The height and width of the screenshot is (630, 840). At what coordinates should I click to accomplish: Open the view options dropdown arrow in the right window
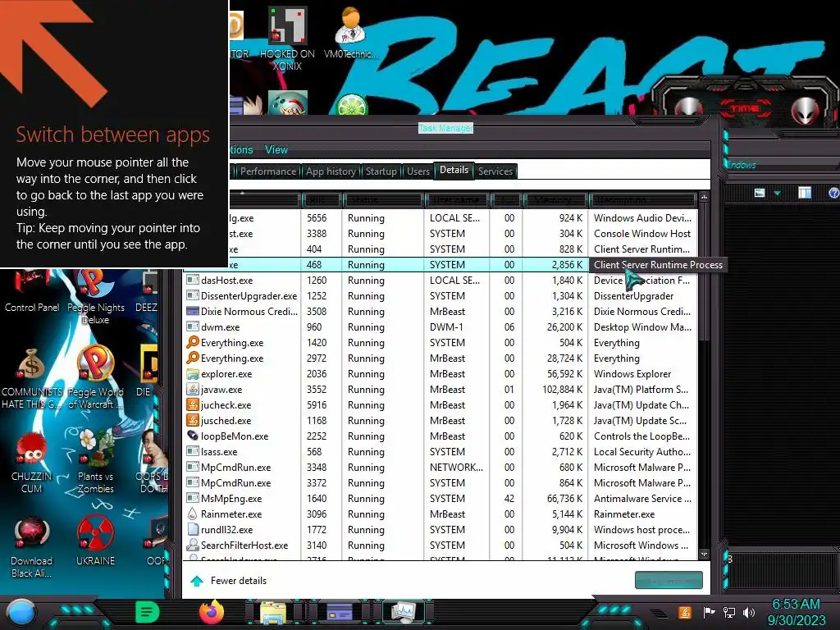point(778,193)
